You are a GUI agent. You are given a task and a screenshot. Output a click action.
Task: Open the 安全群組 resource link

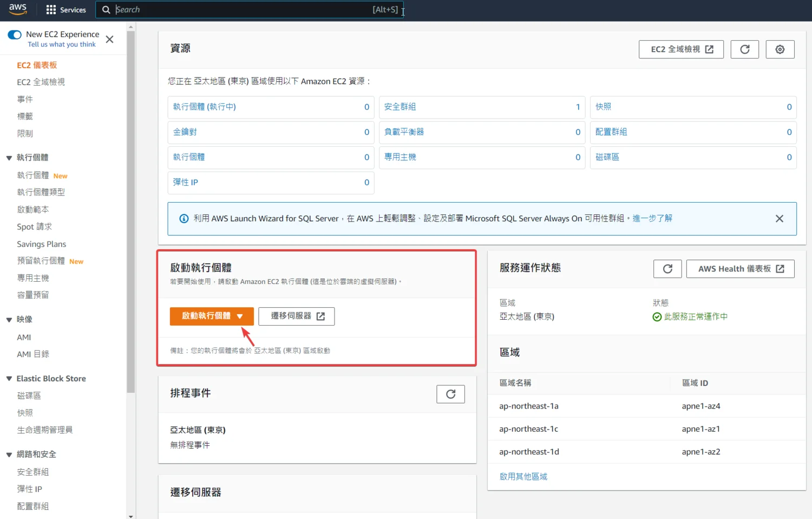tap(400, 107)
